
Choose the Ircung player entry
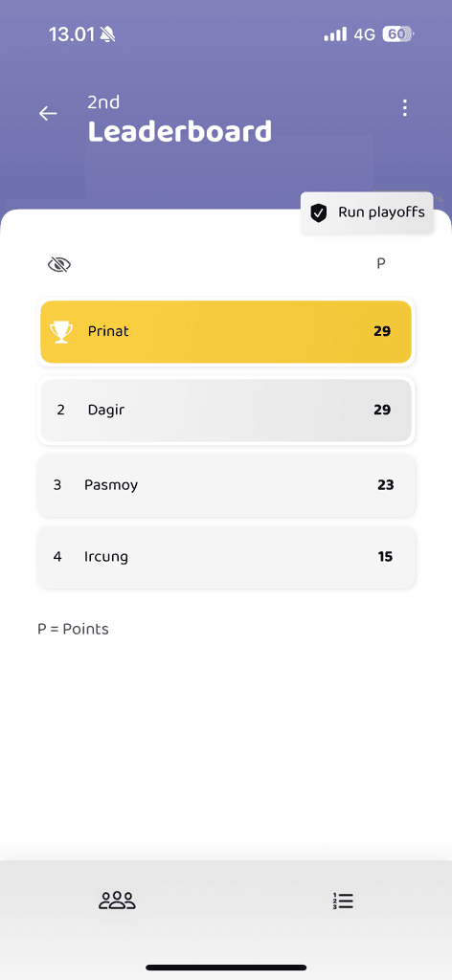point(226,557)
